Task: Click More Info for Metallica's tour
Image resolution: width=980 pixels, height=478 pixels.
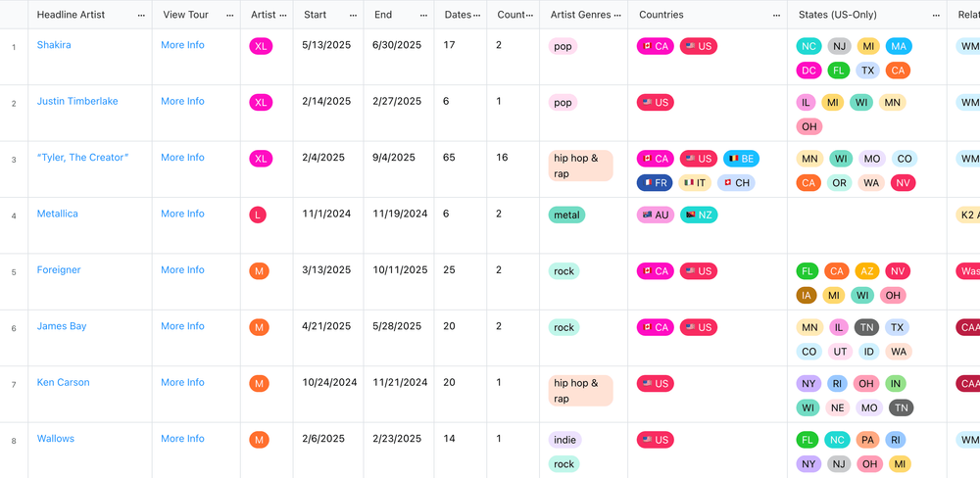Action: [182, 214]
